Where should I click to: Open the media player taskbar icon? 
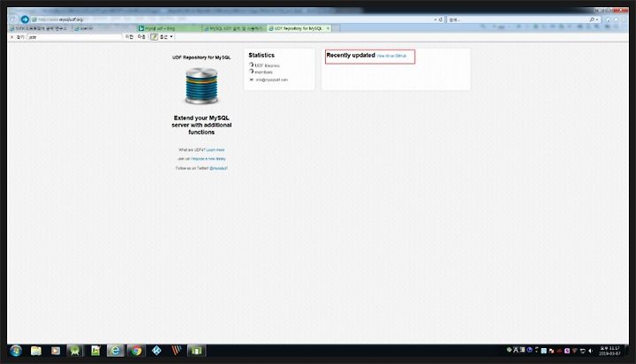point(56,351)
